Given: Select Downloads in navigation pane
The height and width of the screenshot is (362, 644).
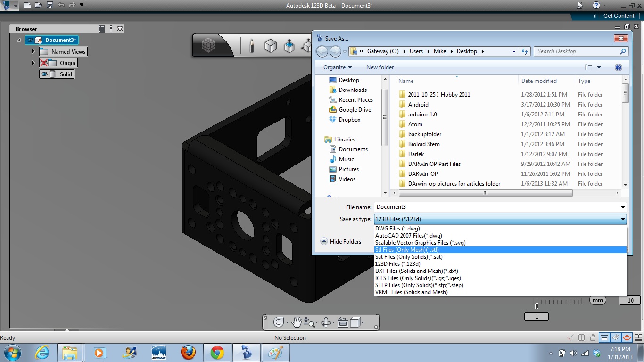Looking at the screenshot, I should [x=353, y=90].
